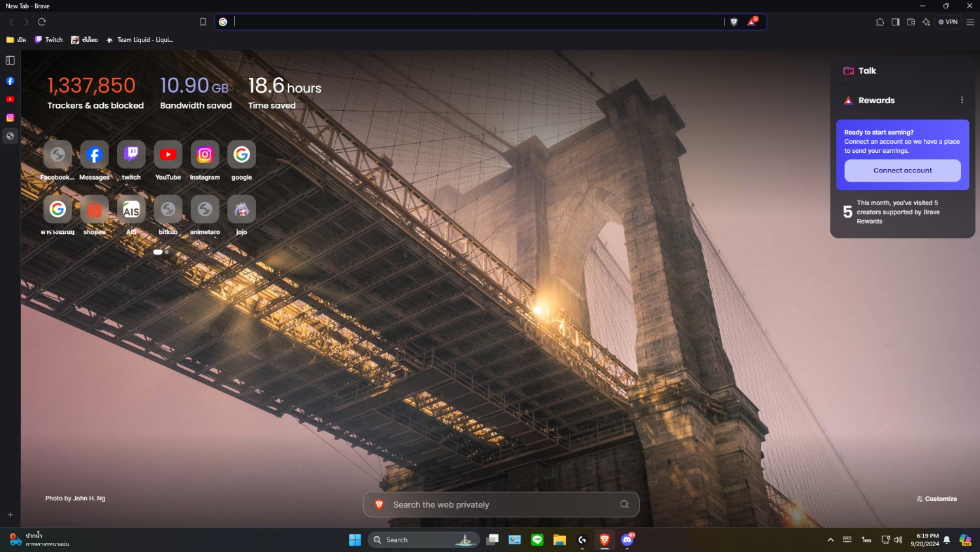Image resolution: width=980 pixels, height=552 pixels.
Task: Switch to the Instagram tab in vertical tab strip
Action: pos(10,118)
